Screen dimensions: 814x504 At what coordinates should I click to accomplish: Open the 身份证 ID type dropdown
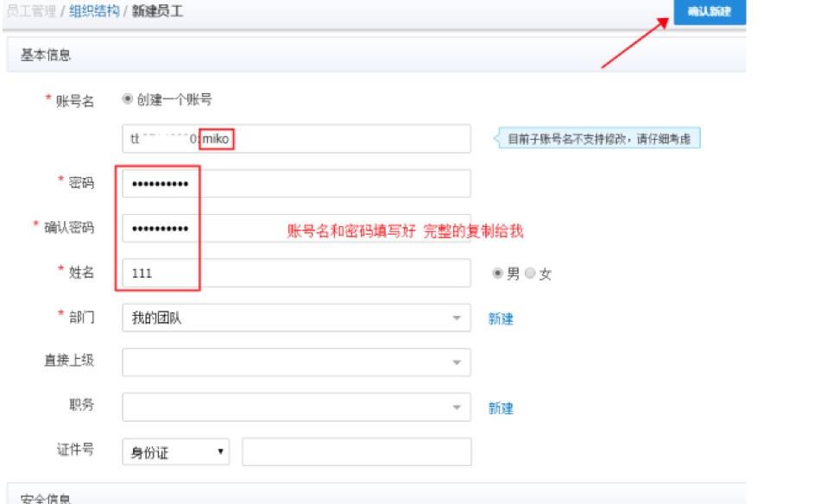[x=176, y=451]
